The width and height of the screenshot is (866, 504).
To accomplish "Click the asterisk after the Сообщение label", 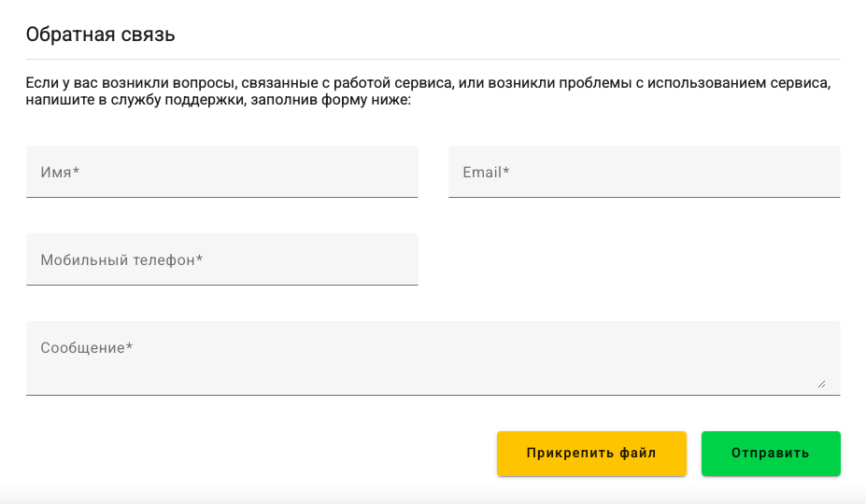I will click(130, 347).
